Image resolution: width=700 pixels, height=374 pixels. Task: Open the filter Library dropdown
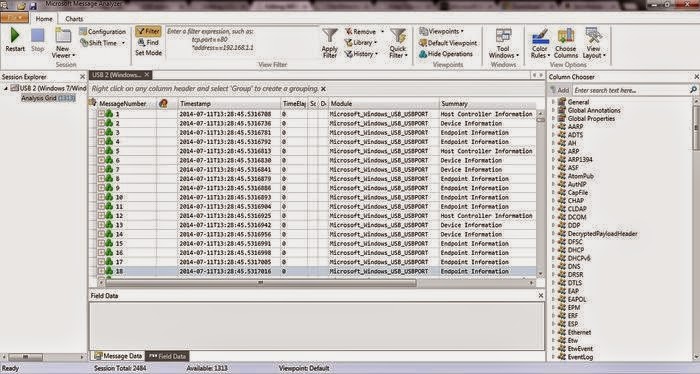click(361, 43)
